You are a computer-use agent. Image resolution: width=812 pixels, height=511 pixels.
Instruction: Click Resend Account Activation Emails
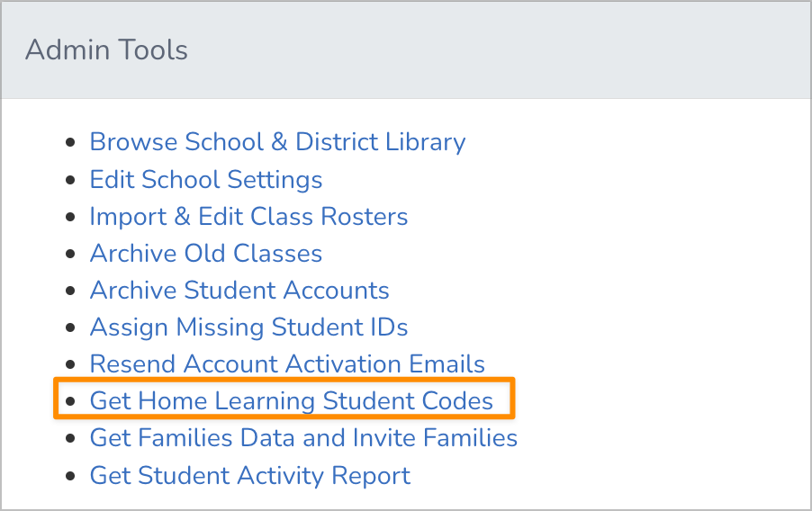[x=287, y=364]
